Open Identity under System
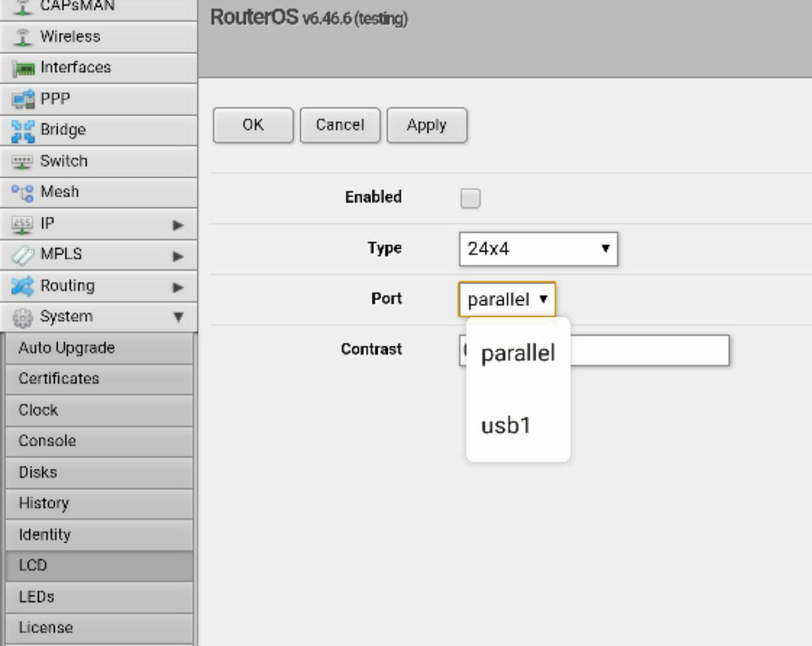 [x=99, y=534]
